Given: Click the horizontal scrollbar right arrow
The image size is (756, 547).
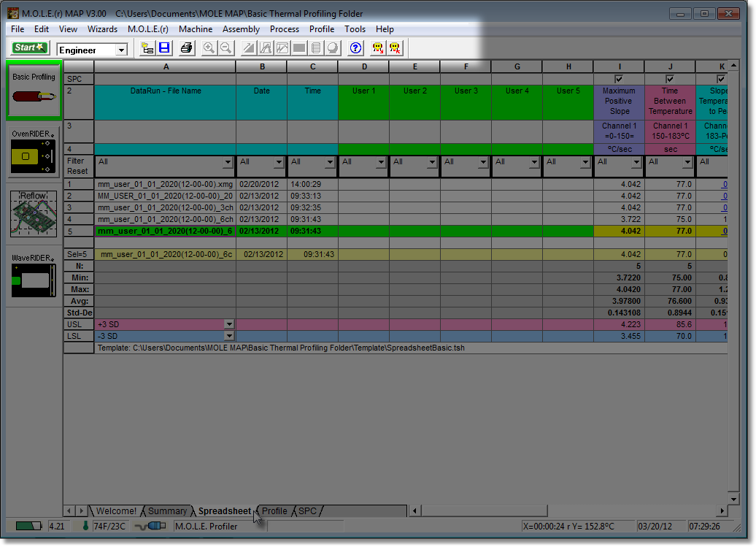Looking at the screenshot, I should tap(722, 510).
